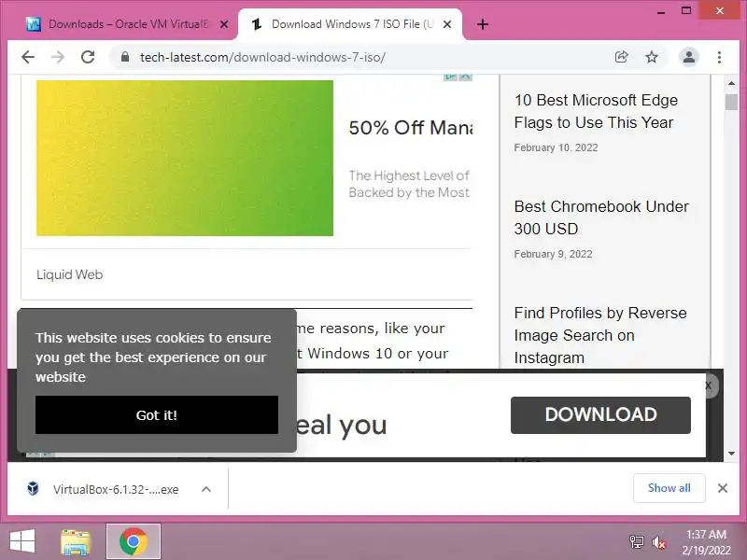Close the Download Windows 7 ISO File tab
This screenshot has width=747, height=560.
click(447, 24)
